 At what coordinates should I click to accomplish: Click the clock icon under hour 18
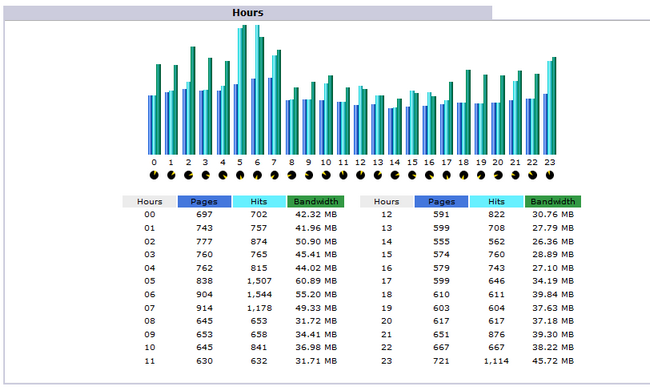463,175
